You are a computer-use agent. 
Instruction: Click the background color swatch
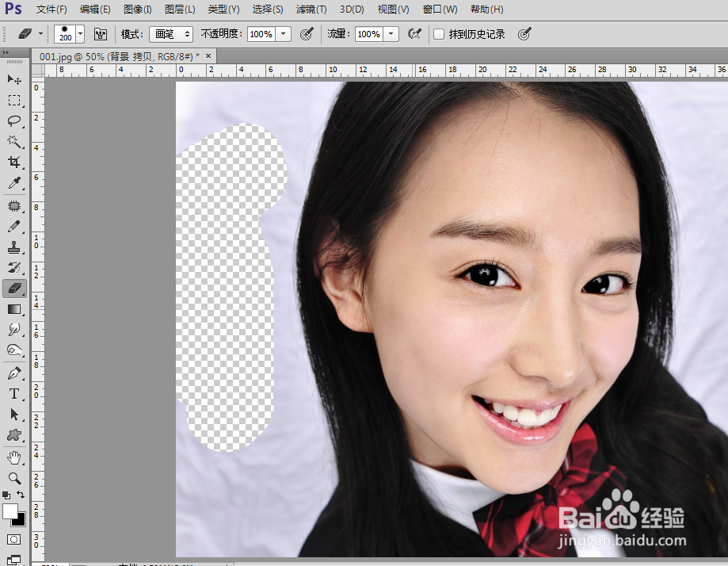coord(21,521)
